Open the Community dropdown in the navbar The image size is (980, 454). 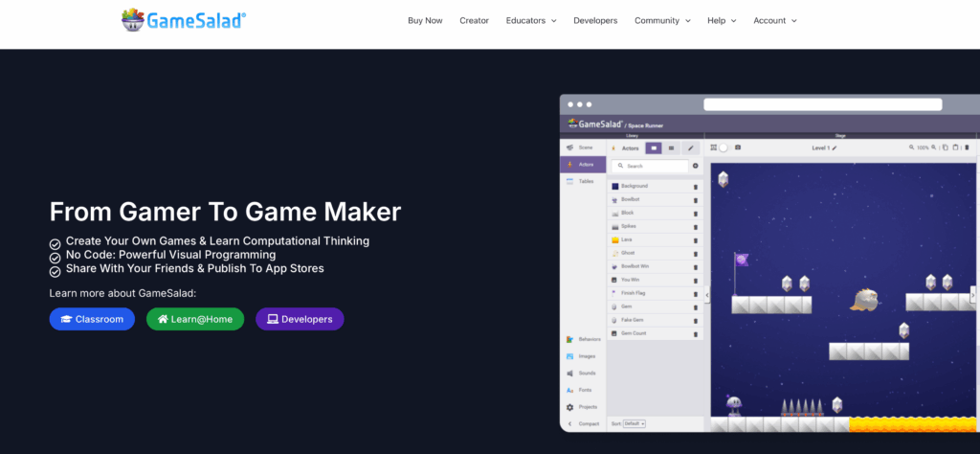(x=662, y=20)
